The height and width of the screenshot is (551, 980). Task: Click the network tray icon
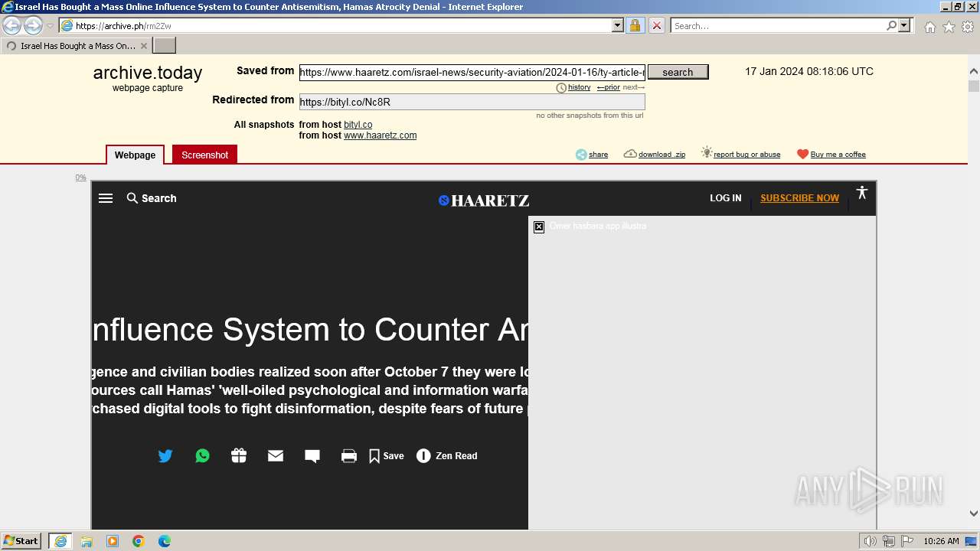pos(889,541)
